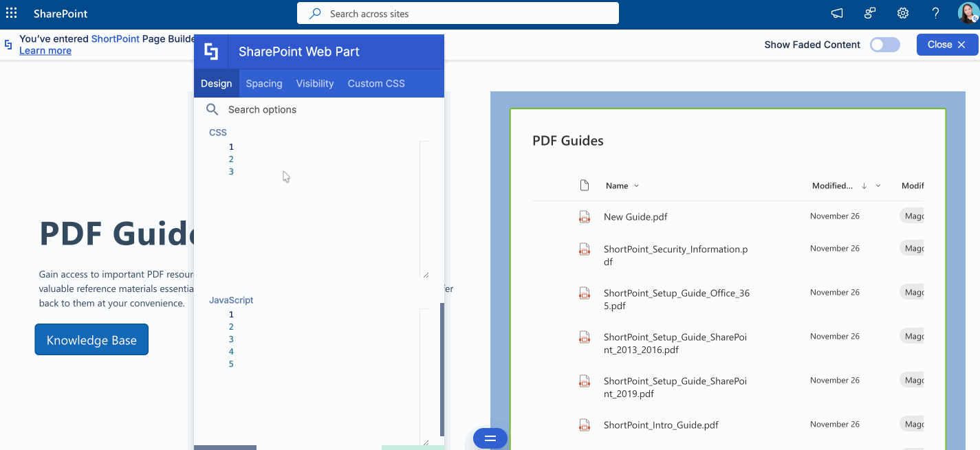Open ShortPoint_Security_Information.pdf
980x450 pixels.
tap(676, 256)
